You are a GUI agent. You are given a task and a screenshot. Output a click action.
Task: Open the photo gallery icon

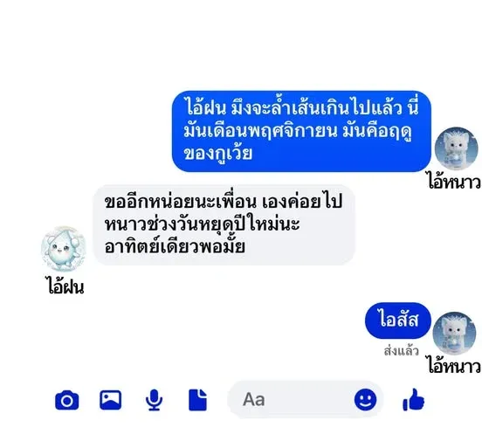point(110,400)
